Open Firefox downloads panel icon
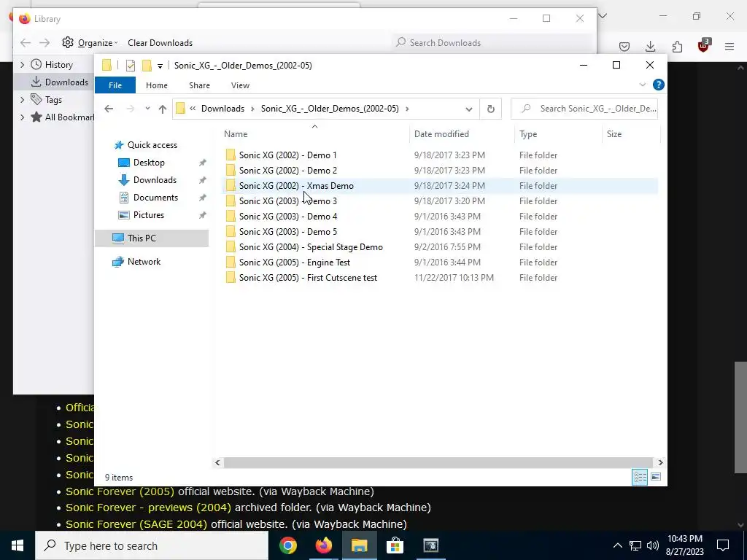The height and width of the screenshot is (560, 747). (x=650, y=47)
